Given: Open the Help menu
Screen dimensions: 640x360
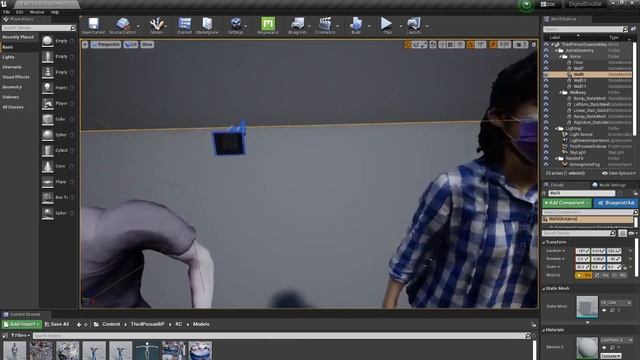Looking at the screenshot, I should coord(55,12).
